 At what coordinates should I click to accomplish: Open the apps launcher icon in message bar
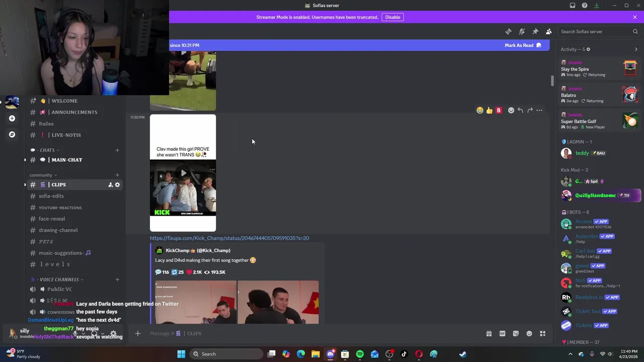click(543, 333)
